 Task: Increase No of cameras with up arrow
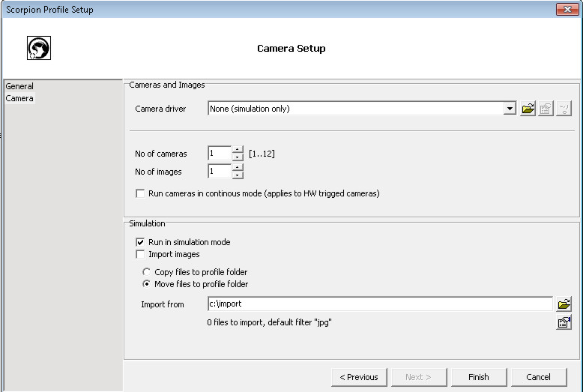238,150
